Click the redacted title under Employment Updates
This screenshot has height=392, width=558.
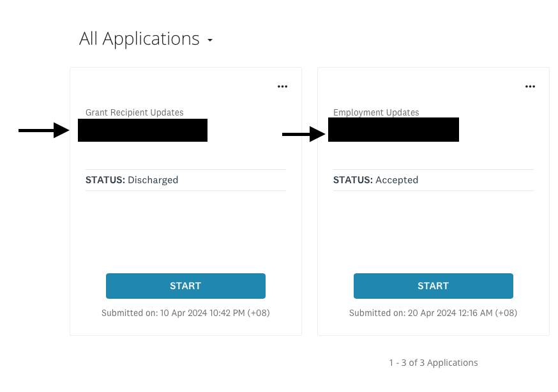pos(393,130)
